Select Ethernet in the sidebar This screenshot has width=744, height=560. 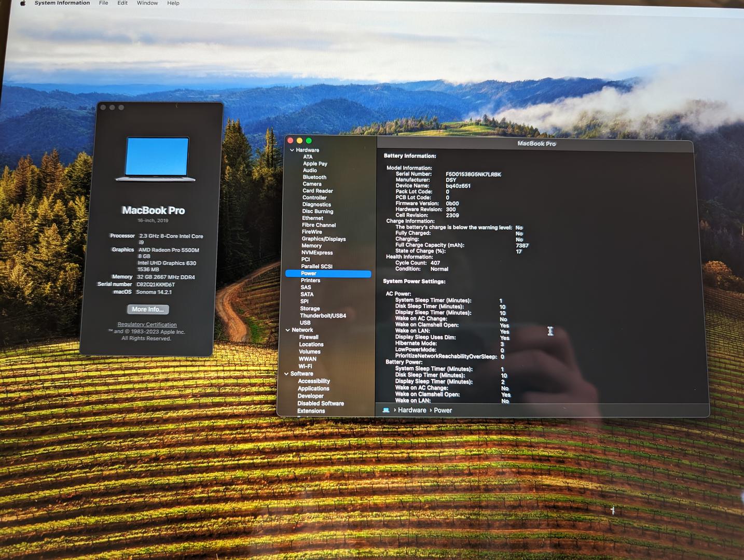point(312,218)
